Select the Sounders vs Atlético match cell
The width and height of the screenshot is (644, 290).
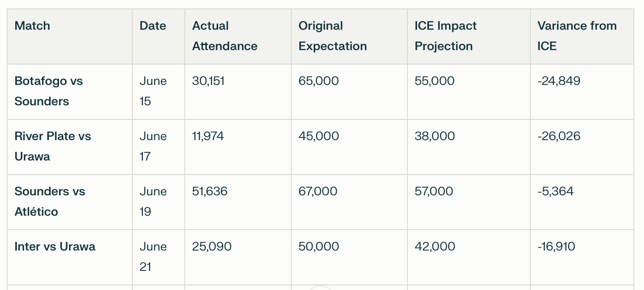pos(50,202)
